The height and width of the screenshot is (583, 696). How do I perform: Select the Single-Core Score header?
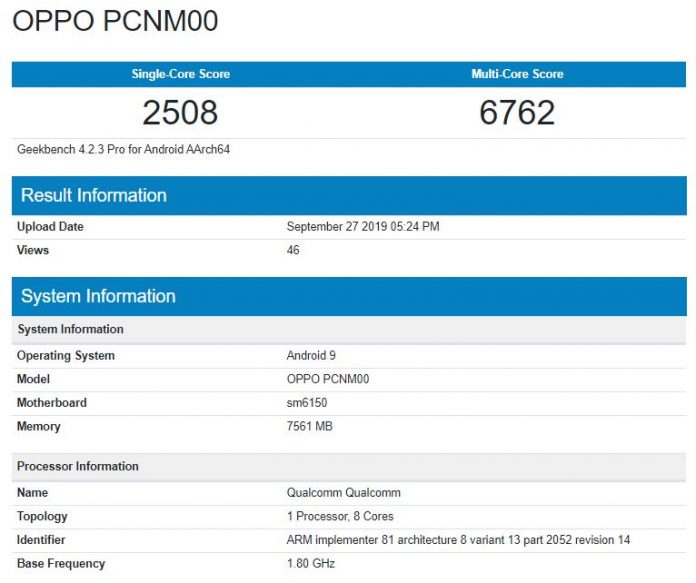coord(180,74)
